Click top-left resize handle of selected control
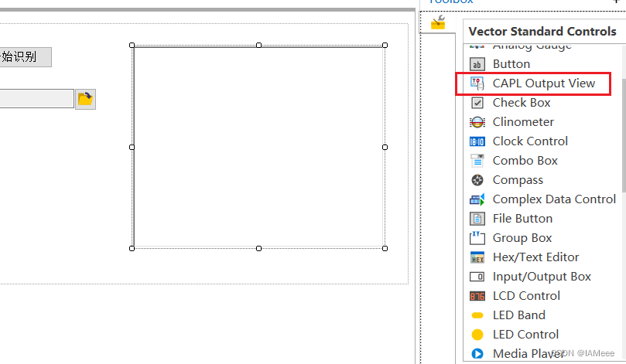 (132, 46)
